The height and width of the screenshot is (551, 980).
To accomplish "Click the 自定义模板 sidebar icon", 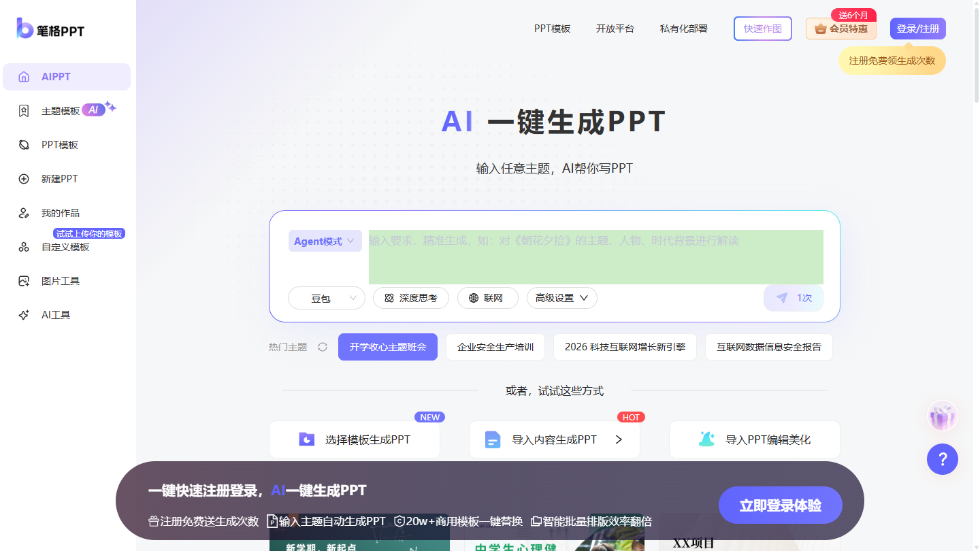I will (x=24, y=247).
